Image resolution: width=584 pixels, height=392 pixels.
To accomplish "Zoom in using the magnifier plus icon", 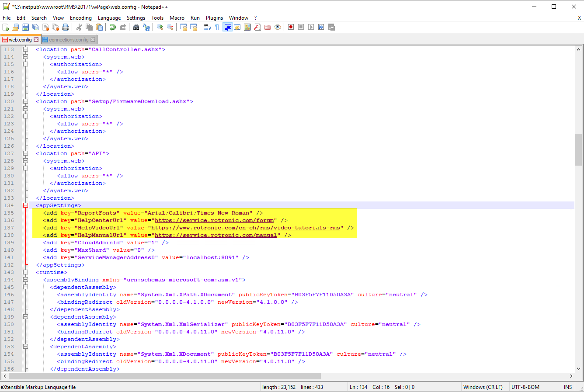I will pyautogui.click(x=160, y=27).
